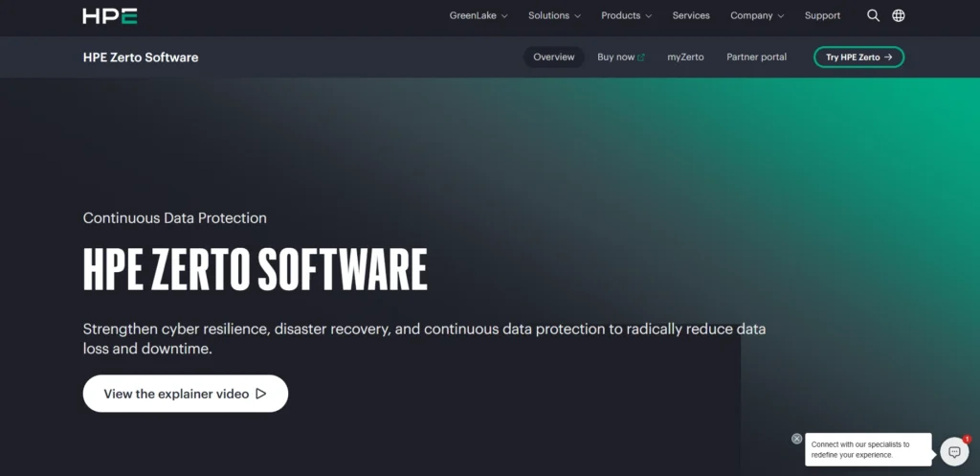Click the HPE ZERTO SOFTWARE heading
The image size is (980, 476).
tap(255, 269)
